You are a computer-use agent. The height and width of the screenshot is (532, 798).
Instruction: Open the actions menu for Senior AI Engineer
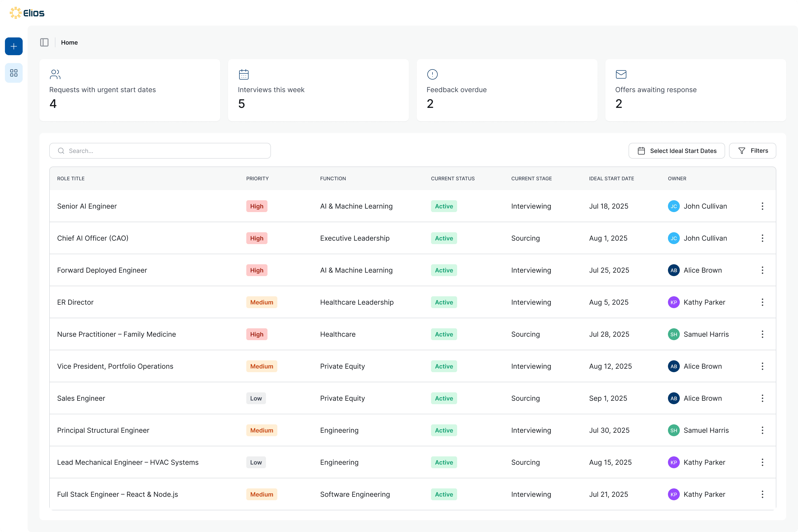[x=762, y=206]
